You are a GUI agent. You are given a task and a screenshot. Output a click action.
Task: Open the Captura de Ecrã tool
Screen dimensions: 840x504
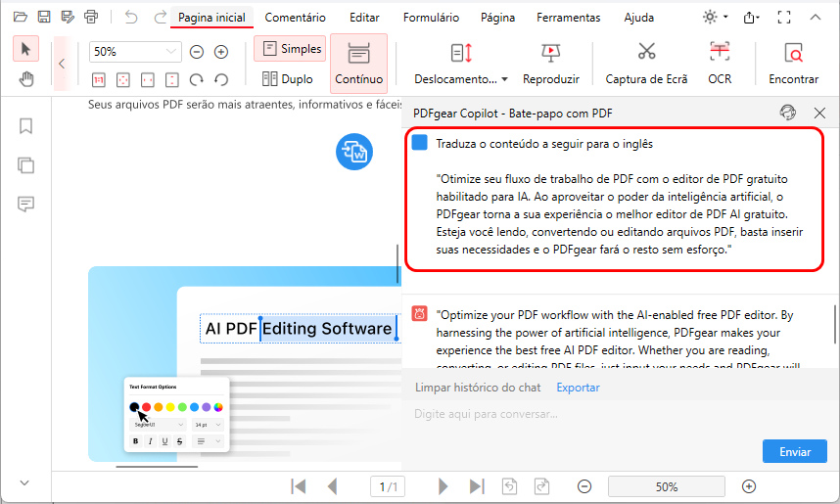point(646,64)
